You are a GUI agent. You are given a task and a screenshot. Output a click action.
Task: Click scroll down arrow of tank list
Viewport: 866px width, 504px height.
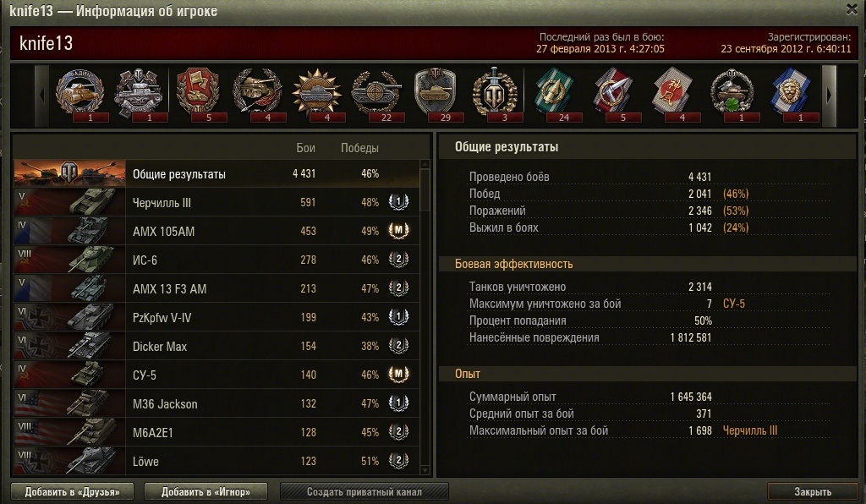coord(425,470)
